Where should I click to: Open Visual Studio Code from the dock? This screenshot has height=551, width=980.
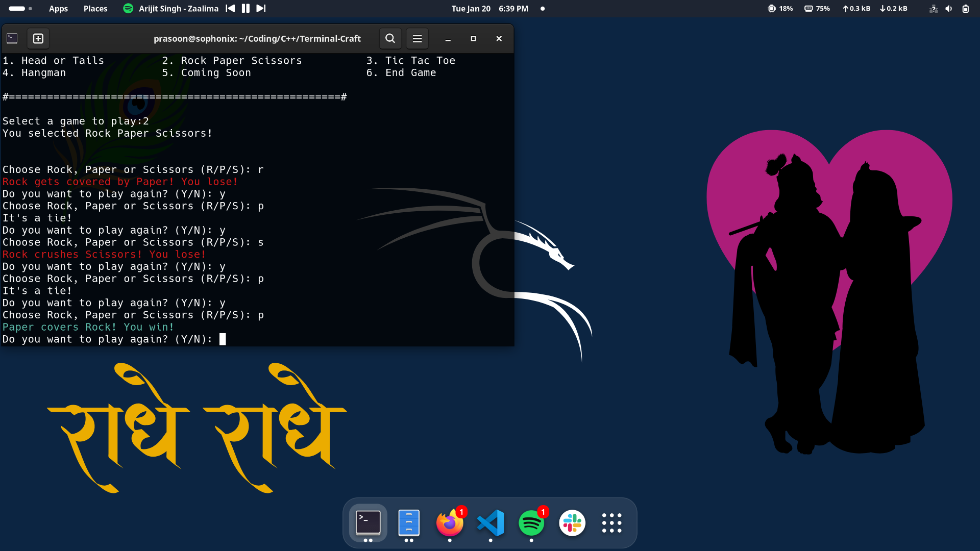coord(491,523)
